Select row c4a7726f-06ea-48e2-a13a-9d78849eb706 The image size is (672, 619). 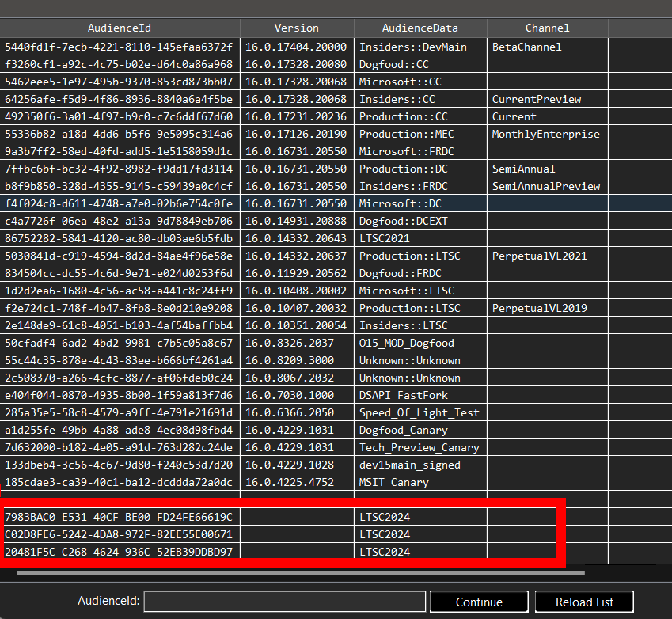tap(336, 221)
